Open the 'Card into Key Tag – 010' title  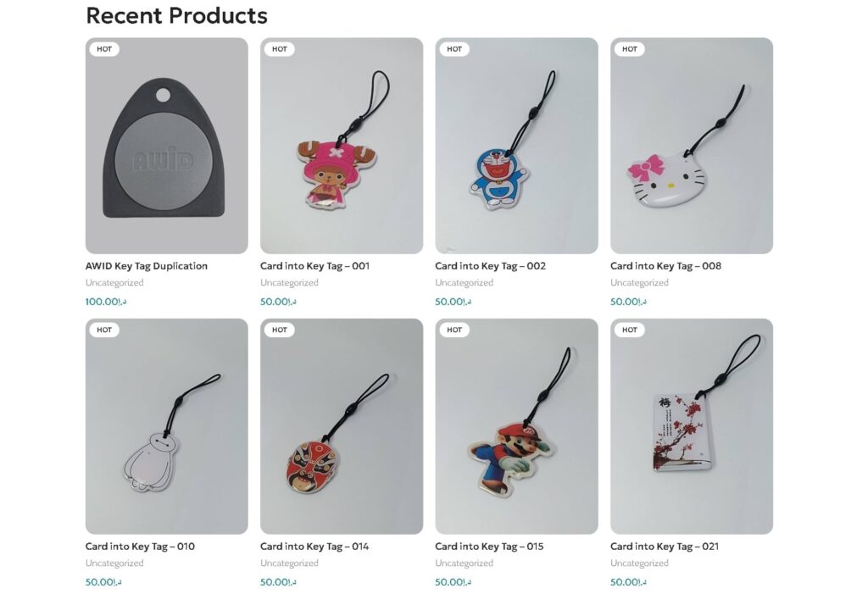click(140, 547)
